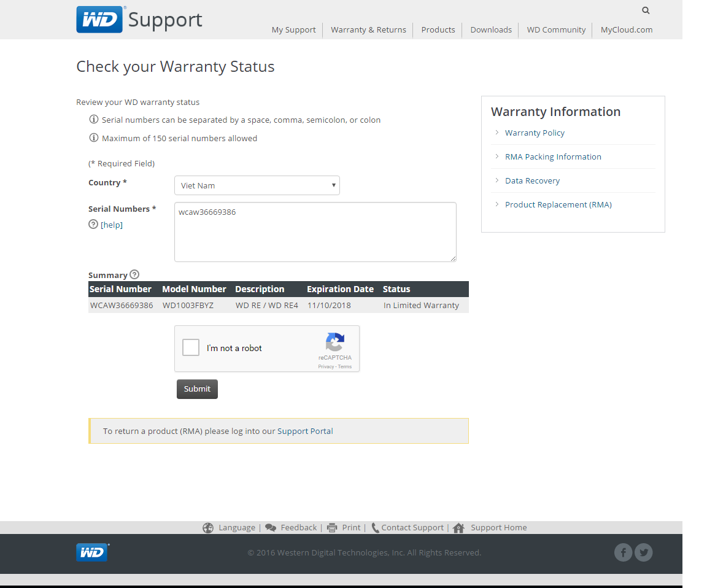The image size is (707, 588).
Task: Click the chevron beside Data Recovery
Action: (497, 180)
